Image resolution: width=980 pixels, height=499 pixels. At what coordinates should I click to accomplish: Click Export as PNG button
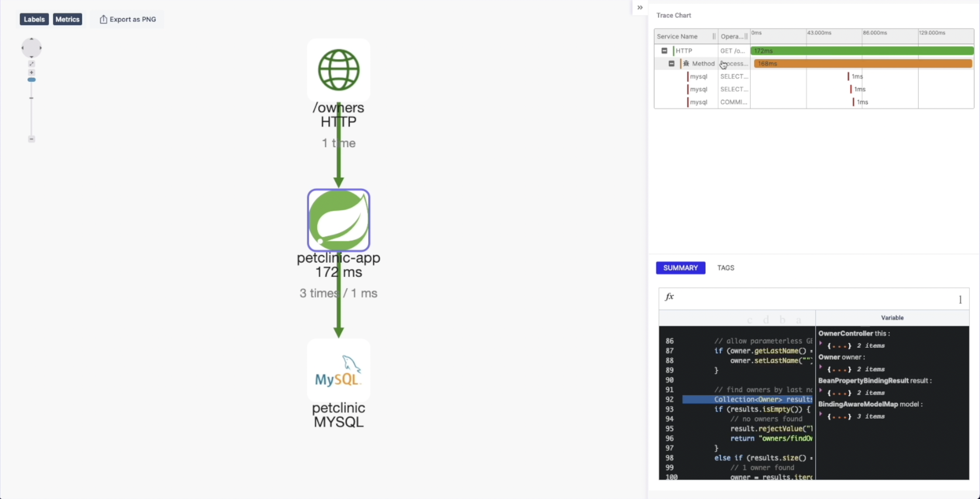[x=127, y=19]
